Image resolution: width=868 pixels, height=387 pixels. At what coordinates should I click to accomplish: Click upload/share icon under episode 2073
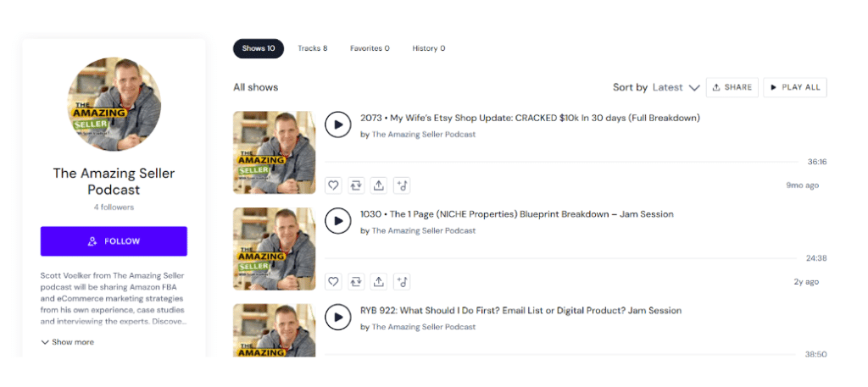pyautogui.click(x=379, y=185)
